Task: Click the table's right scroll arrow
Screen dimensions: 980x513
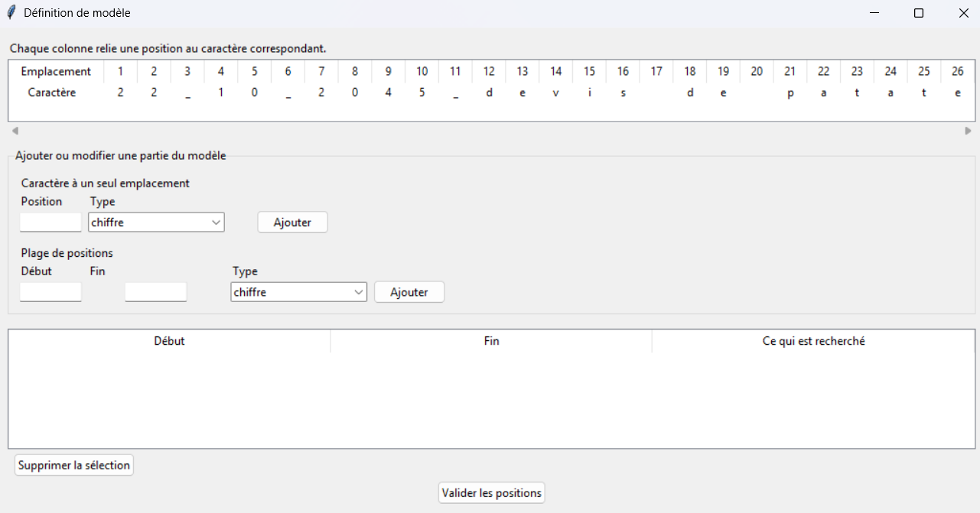Action: pos(969,131)
